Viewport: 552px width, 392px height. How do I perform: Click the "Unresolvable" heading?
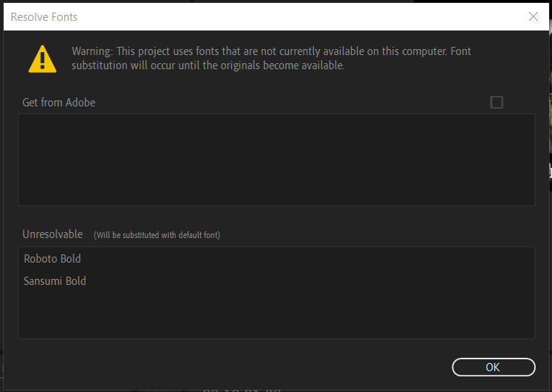pos(53,234)
